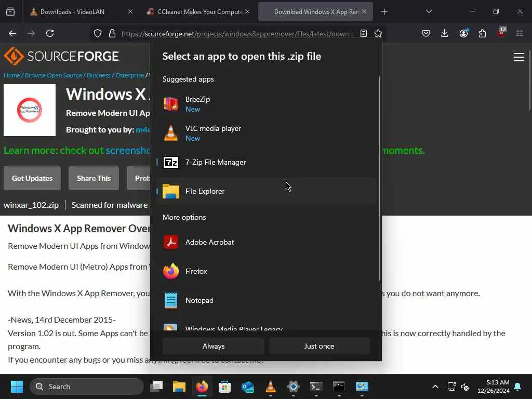This screenshot has width=532, height=399.
Task: Follow the Home breadcrumb link
Action: pos(12,75)
